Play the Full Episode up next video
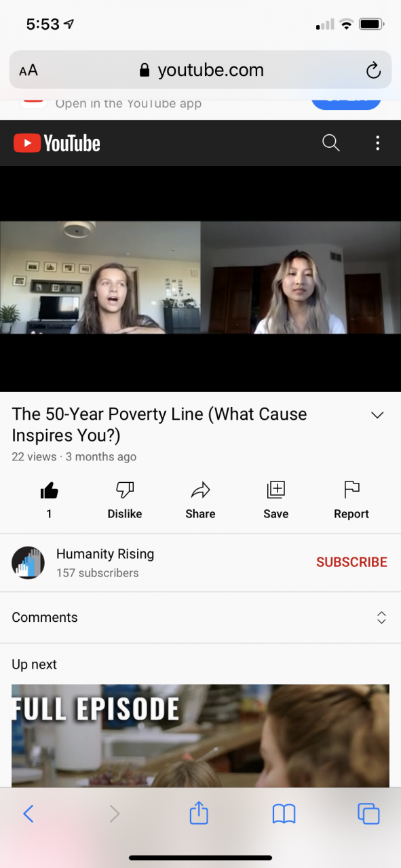 click(200, 736)
